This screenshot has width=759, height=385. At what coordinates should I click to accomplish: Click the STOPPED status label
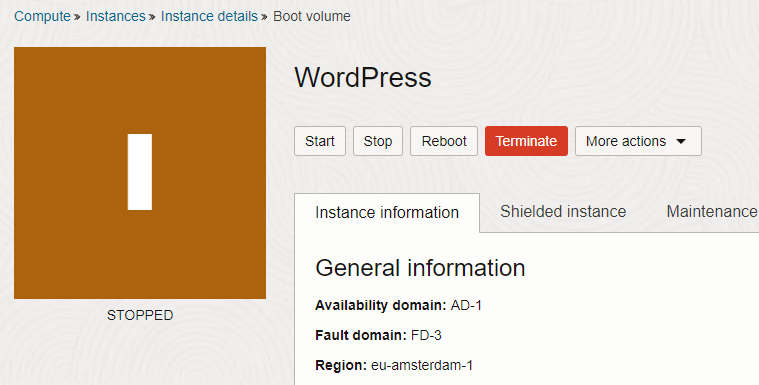point(140,315)
